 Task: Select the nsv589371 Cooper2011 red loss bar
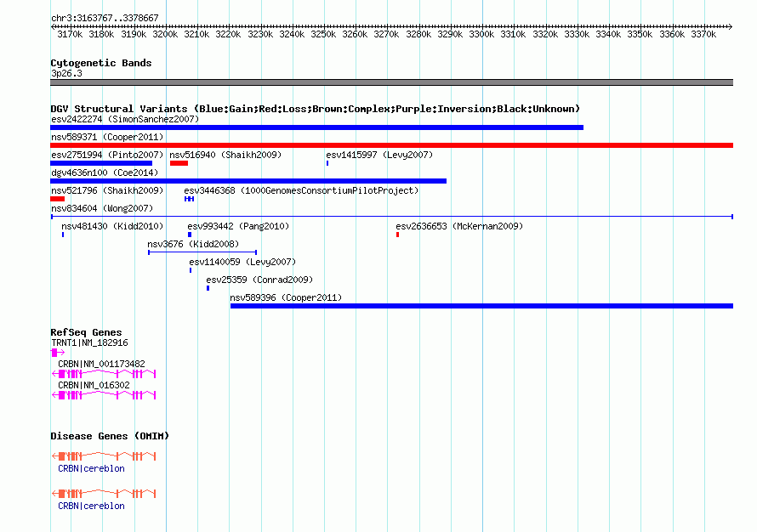391,145
